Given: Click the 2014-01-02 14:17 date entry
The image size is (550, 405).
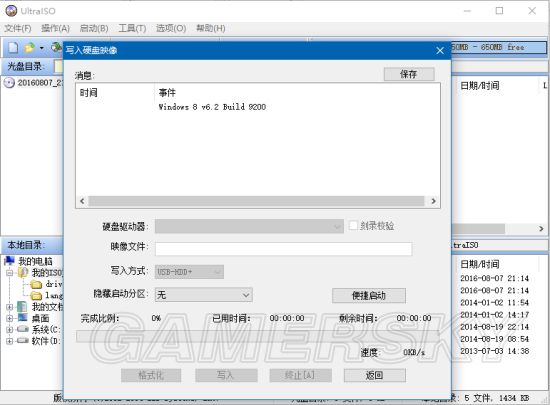Looking at the screenshot, I should pos(494,315).
